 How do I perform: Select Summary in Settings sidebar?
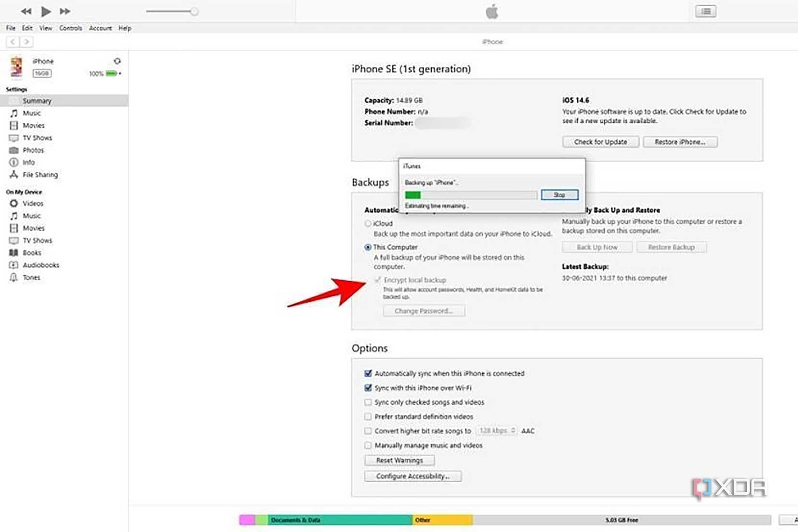pyautogui.click(x=64, y=101)
